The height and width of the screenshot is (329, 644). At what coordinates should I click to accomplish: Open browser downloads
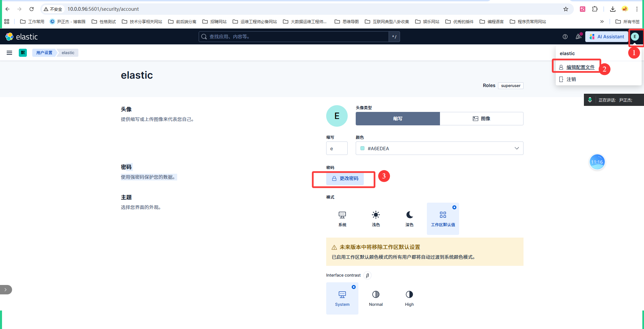click(613, 9)
